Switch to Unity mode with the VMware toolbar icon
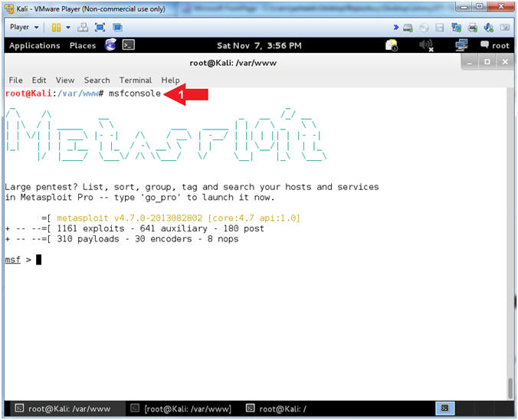Viewport: 518px width, 420px height. tap(117, 28)
